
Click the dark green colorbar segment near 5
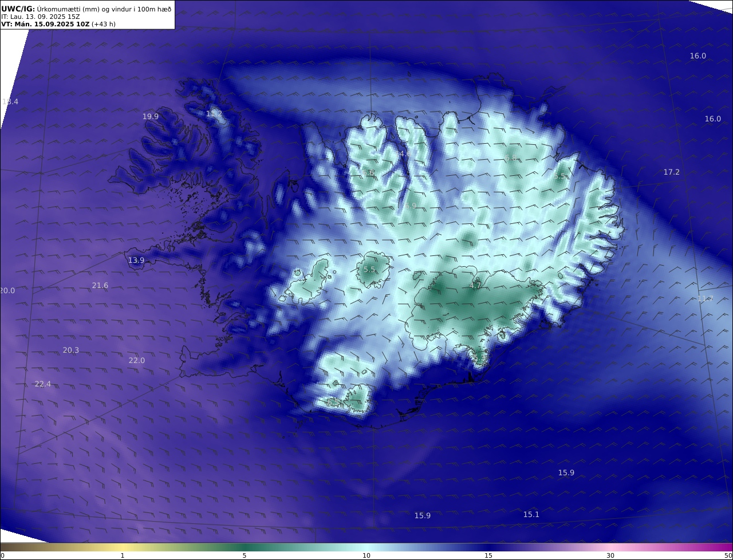tap(245, 547)
